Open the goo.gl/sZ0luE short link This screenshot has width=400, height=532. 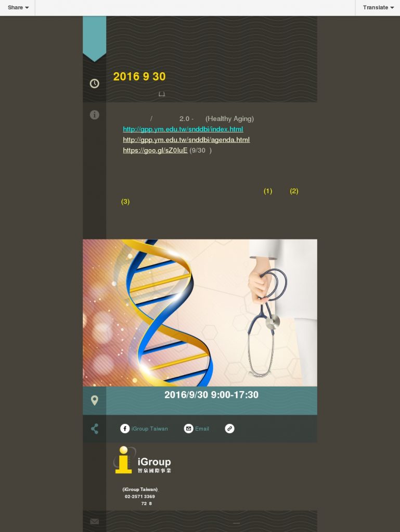pos(155,150)
